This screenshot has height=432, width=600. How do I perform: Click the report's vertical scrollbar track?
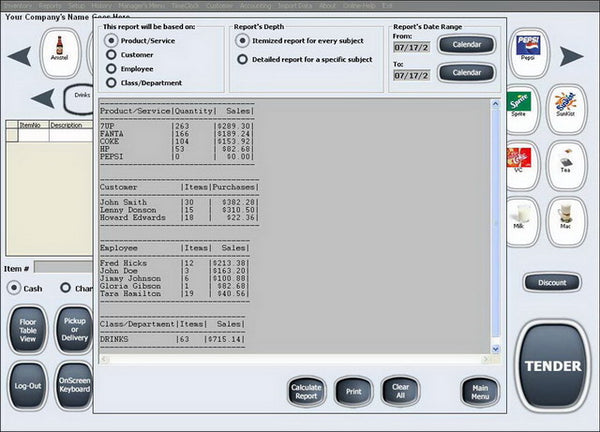click(496, 226)
